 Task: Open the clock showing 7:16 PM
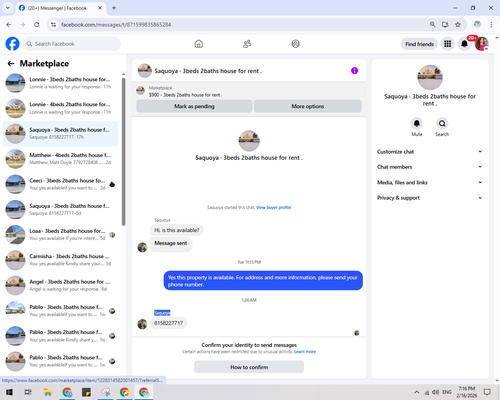(467, 392)
